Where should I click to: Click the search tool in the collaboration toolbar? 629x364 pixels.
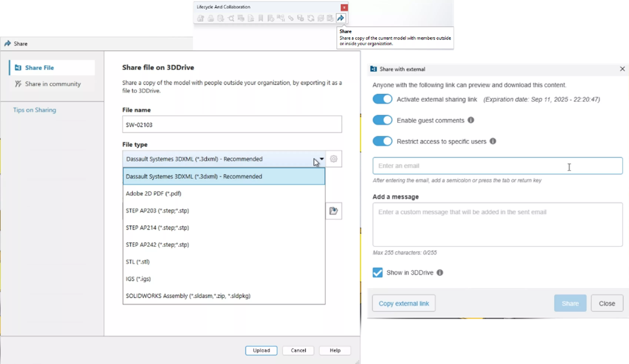click(231, 18)
